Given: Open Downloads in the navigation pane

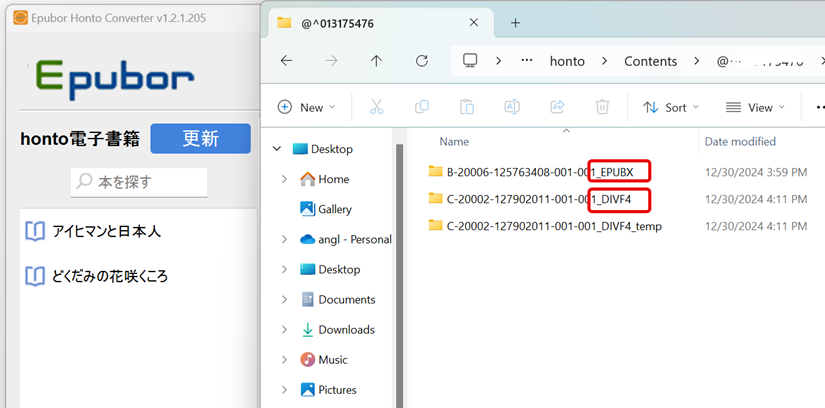Looking at the screenshot, I should [337, 330].
